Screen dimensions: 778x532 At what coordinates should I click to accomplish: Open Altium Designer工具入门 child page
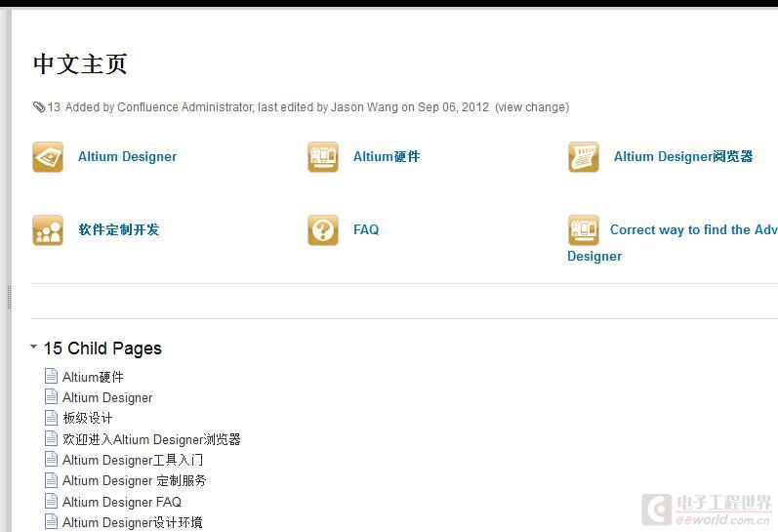point(133,460)
